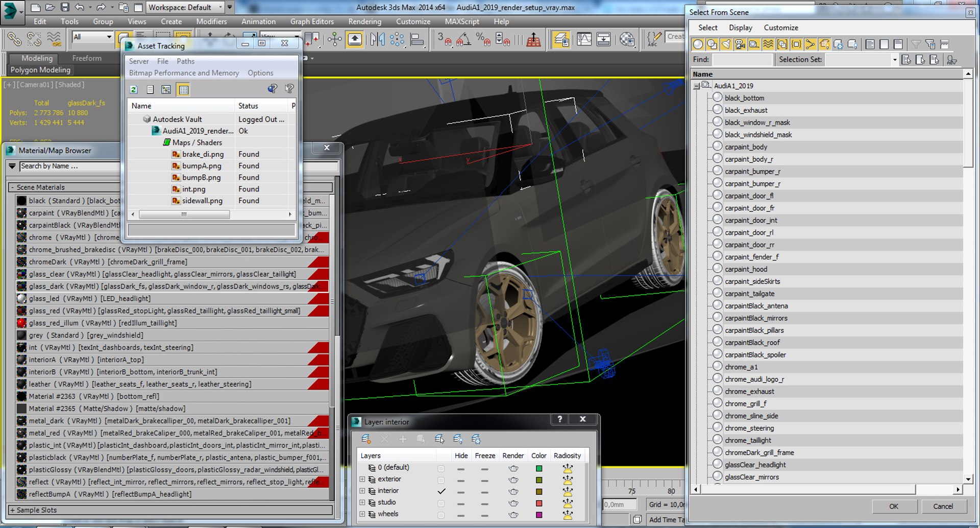Expand the wheels layer
Viewport: 980px width, 528px height.
(362, 514)
